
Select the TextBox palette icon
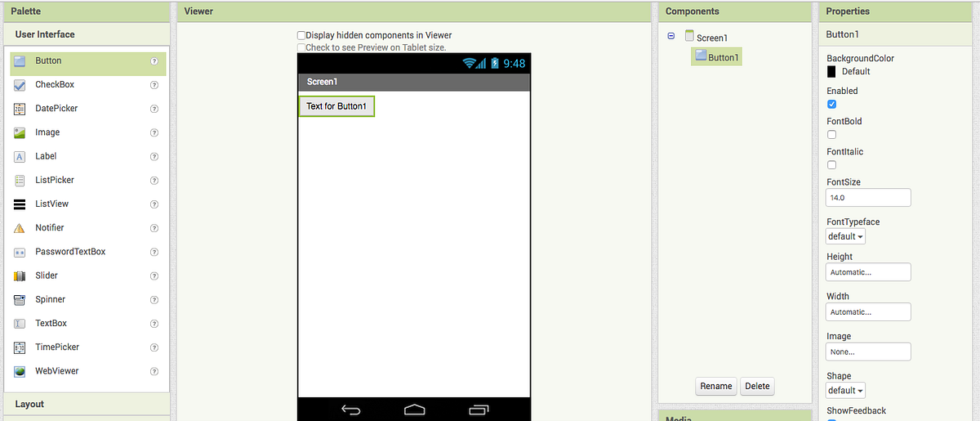tap(20, 324)
